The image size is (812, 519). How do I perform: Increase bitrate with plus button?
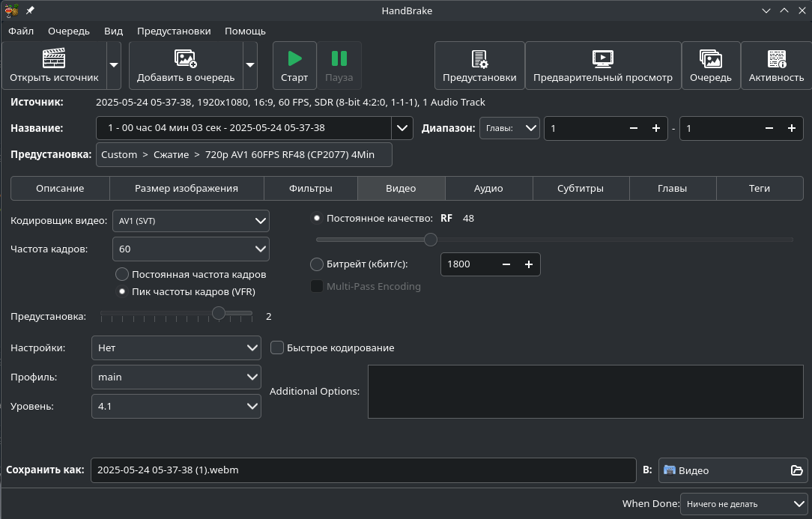(x=529, y=264)
